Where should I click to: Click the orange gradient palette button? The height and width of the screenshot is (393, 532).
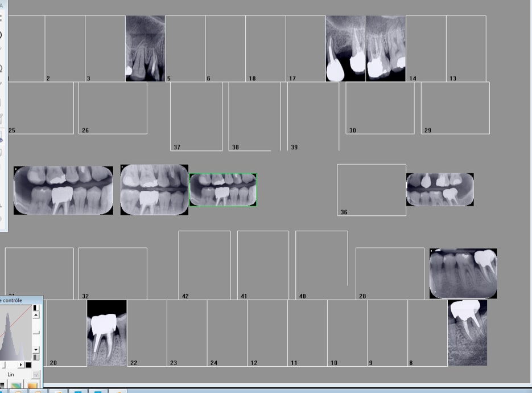click(32, 385)
